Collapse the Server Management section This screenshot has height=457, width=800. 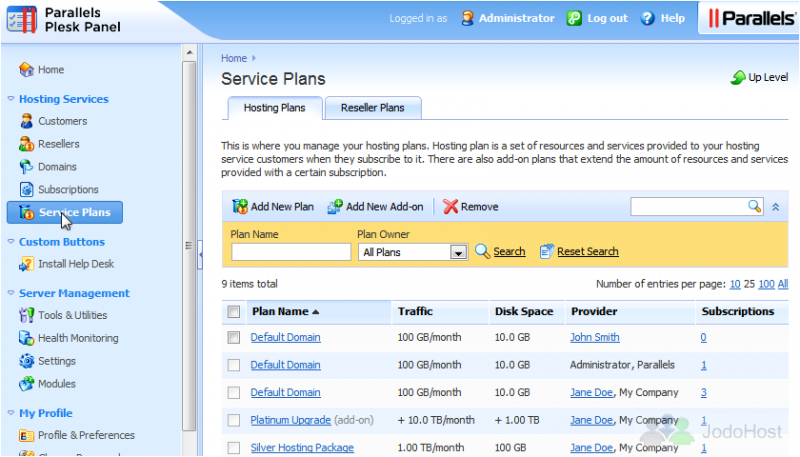[11, 293]
